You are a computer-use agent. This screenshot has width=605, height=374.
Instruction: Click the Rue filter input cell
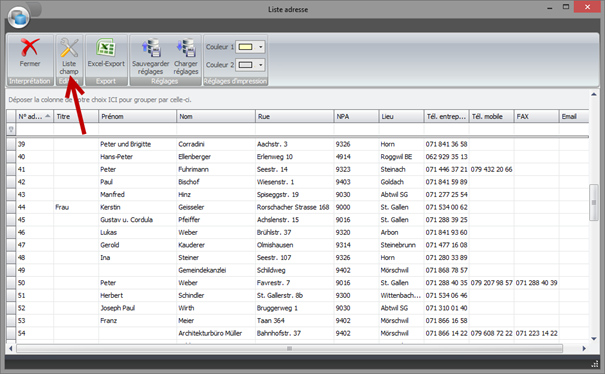tap(294, 129)
